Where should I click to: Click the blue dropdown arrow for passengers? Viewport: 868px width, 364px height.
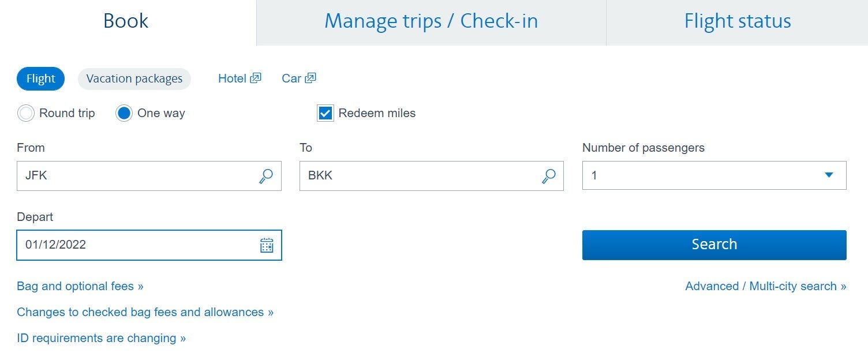[x=829, y=175]
